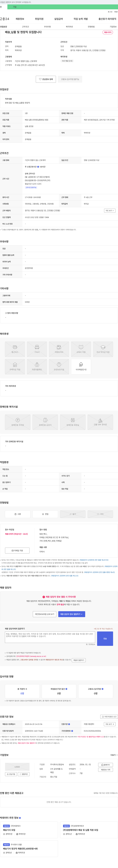Click the 채용시까지 status badge
This screenshot has width=118, height=868.
pos(108,32)
